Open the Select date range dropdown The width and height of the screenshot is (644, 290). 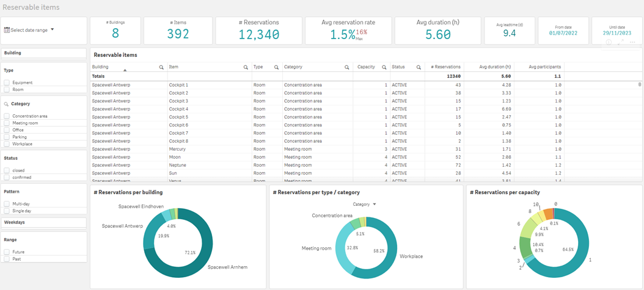tap(29, 30)
